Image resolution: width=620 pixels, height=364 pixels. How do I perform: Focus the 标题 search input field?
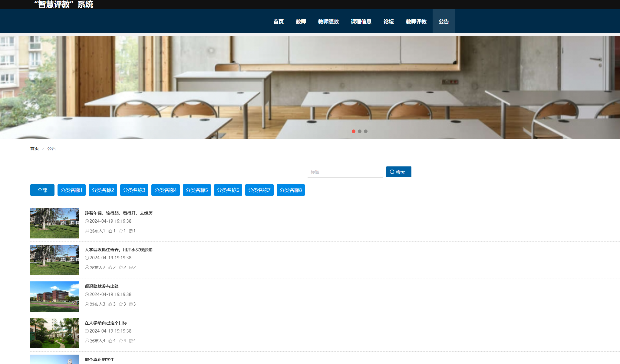(345, 172)
